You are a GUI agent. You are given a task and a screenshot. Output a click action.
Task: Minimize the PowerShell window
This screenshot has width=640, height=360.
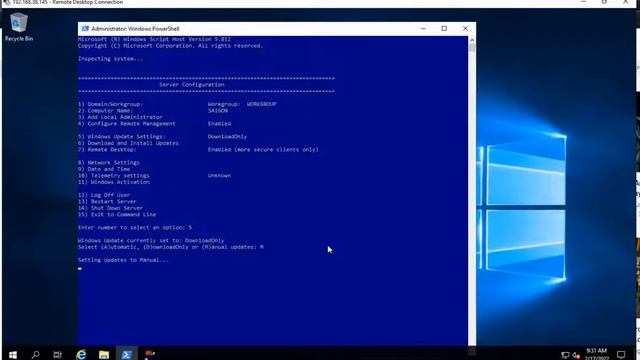[x=423, y=29]
